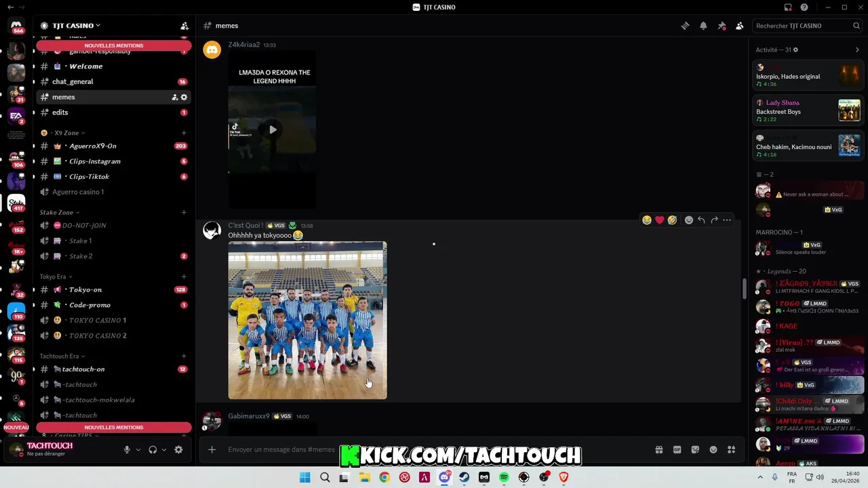Image resolution: width=868 pixels, height=488 pixels.
Task: Open the futsal team photo attachment
Action: coord(307,320)
